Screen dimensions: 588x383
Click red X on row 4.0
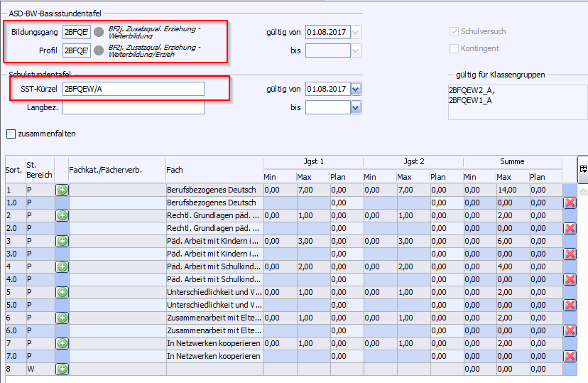pos(570,279)
